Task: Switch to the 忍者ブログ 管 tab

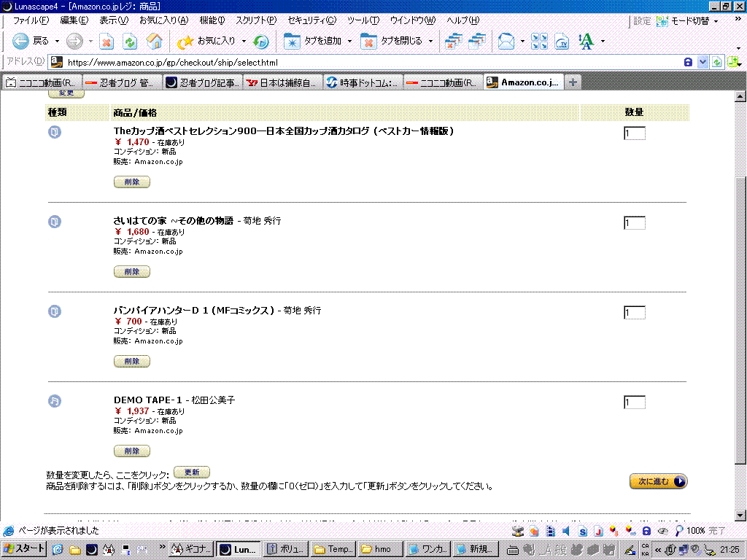Action: click(123, 83)
